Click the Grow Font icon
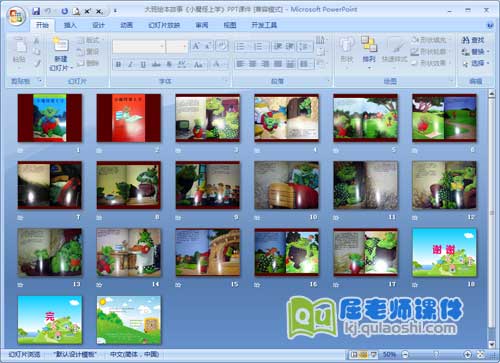 [196, 46]
